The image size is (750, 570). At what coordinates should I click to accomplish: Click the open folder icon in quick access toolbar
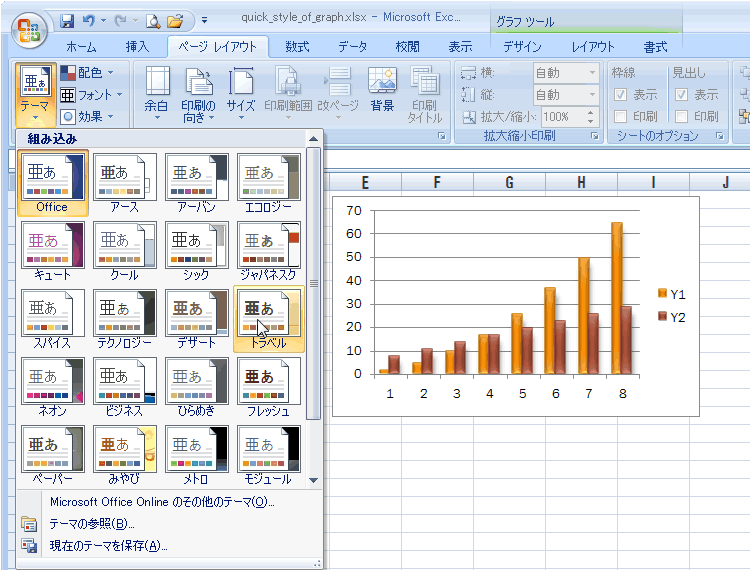click(175, 21)
